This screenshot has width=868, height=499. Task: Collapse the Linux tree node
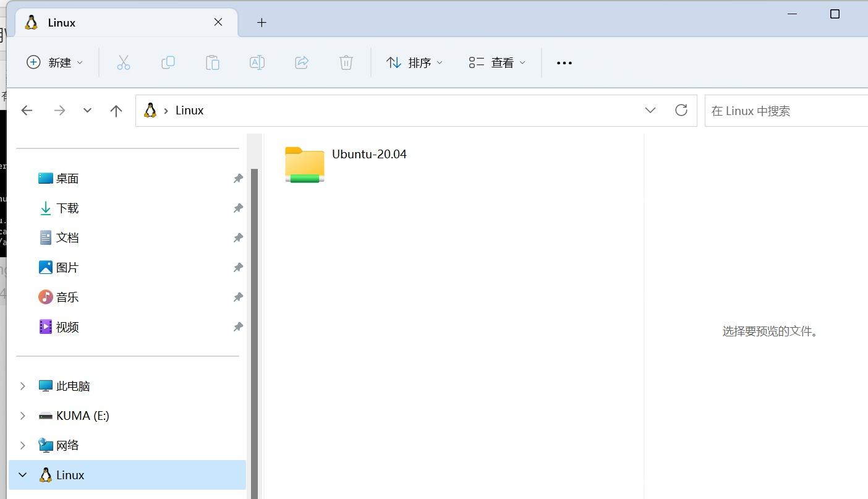(x=23, y=475)
